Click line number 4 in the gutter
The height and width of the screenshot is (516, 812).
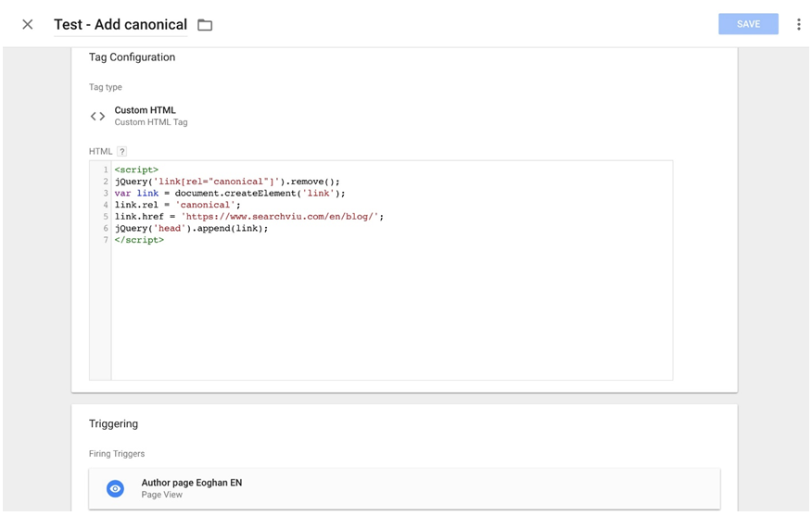[106, 205]
